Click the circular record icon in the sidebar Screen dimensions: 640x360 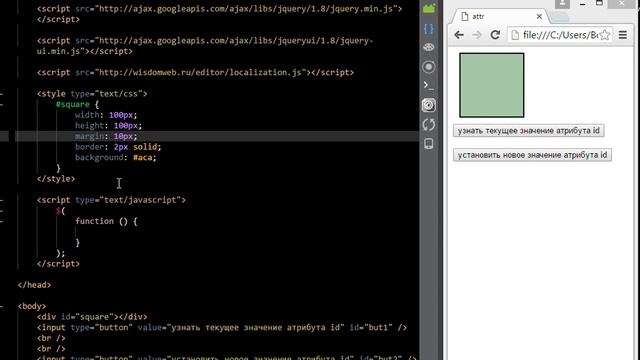click(x=429, y=67)
